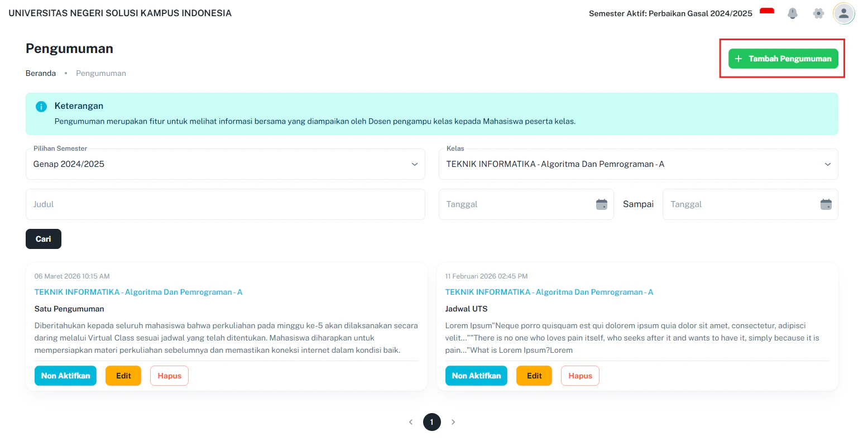
Task: Click the Satu Pengumuman title
Action: 69,309
